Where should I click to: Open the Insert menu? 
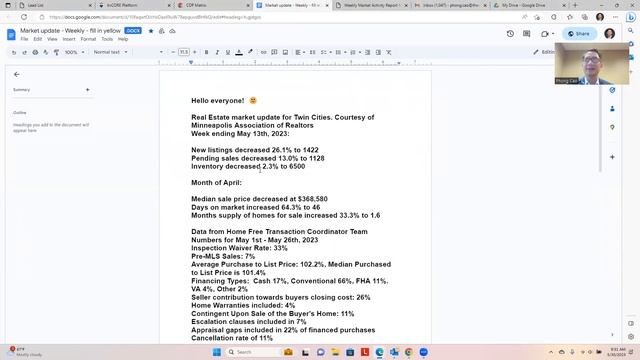[69, 39]
